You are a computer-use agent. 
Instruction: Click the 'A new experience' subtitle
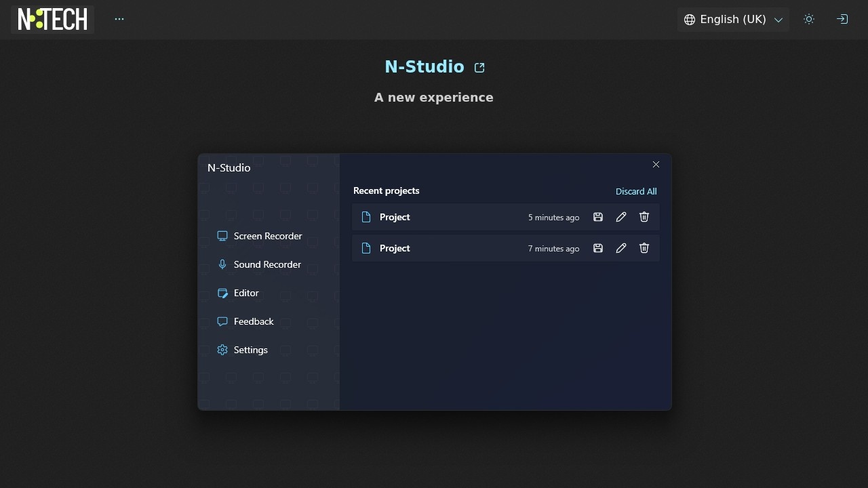(434, 97)
